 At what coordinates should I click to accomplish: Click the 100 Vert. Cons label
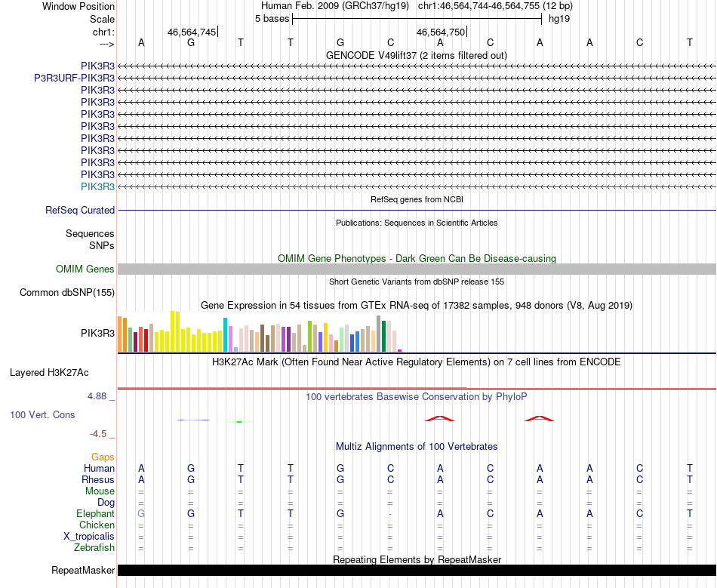point(42,414)
